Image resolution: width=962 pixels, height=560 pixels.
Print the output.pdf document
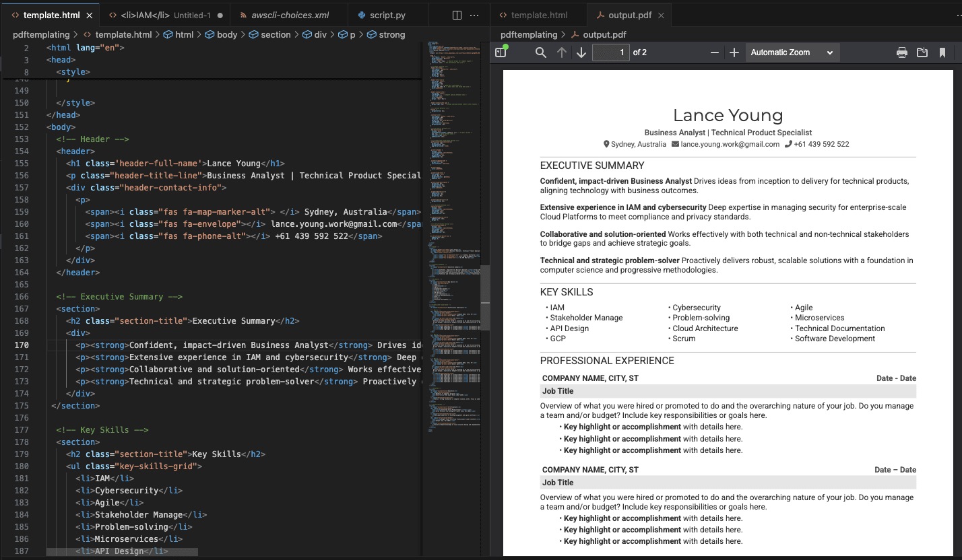coord(901,53)
